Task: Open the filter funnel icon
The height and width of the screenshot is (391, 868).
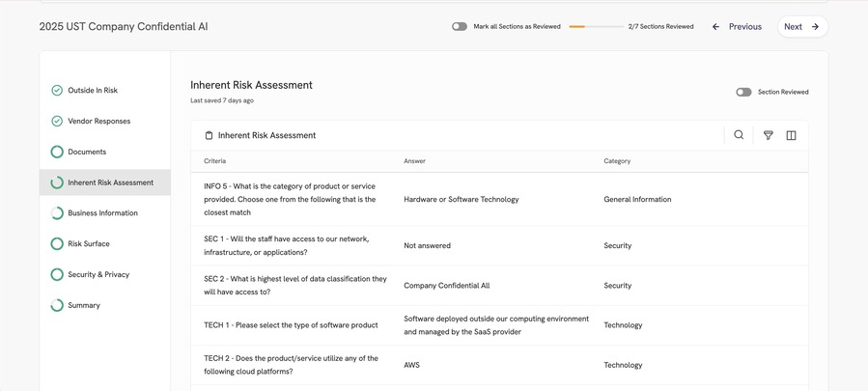Action: (x=768, y=135)
